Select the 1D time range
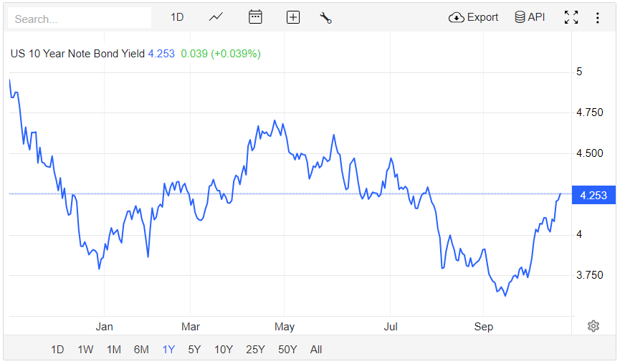The width and height of the screenshot is (620, 364). (x=57, y=350)
